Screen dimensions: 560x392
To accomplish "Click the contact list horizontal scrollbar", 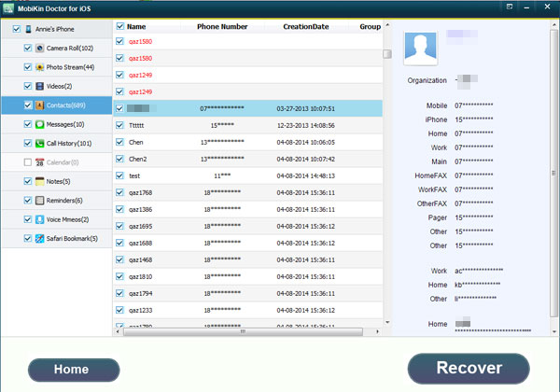I will pyautogui.click(x=243, y=330).
